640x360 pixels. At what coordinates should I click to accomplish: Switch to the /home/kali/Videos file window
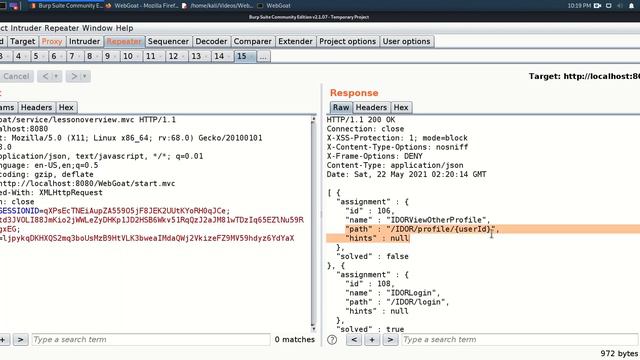[x=218, y=6]
